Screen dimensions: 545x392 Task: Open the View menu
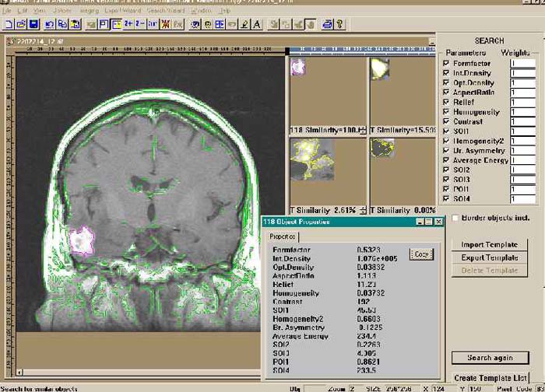pyautogui.click(x=39, y=11)
